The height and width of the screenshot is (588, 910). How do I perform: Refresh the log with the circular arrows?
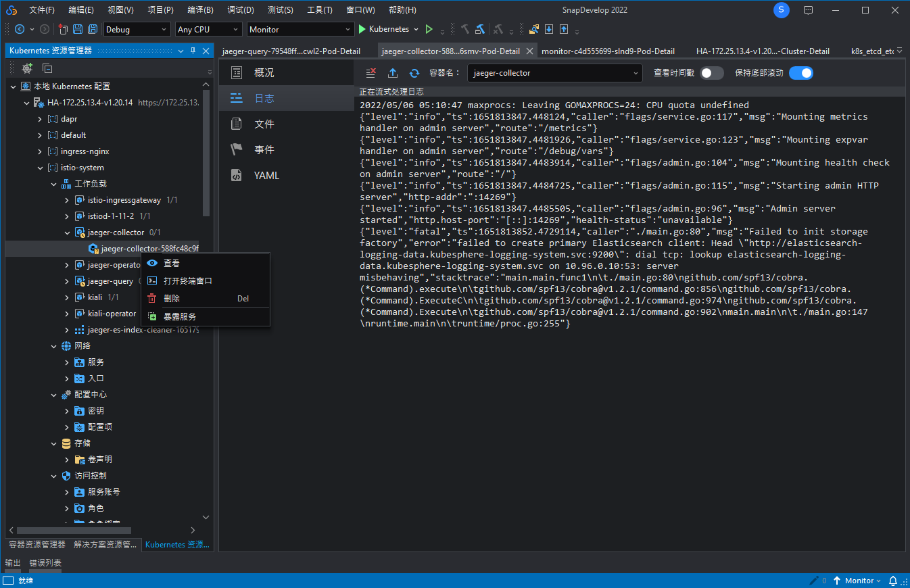[x=414, y=73]
